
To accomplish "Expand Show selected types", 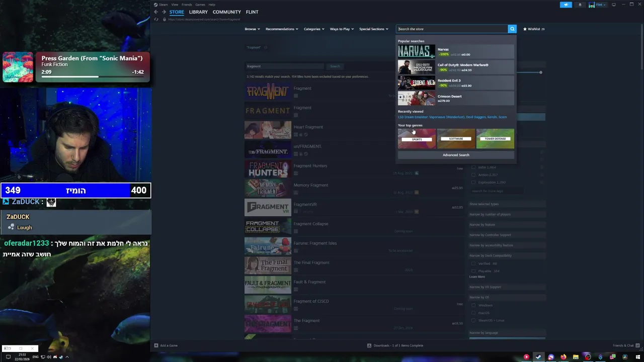I will click(x=507, y=204).
